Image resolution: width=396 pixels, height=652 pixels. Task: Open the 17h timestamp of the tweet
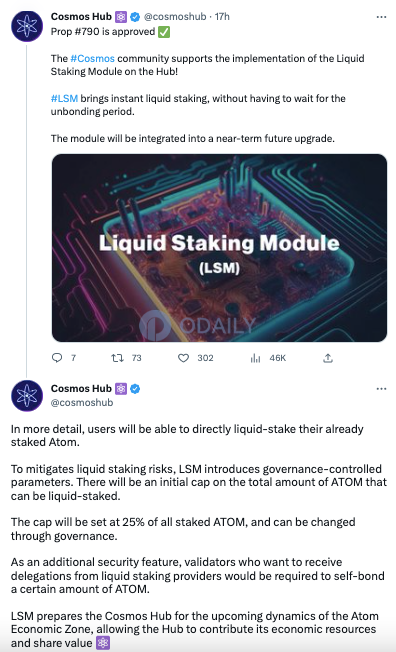tap(222, 17)
